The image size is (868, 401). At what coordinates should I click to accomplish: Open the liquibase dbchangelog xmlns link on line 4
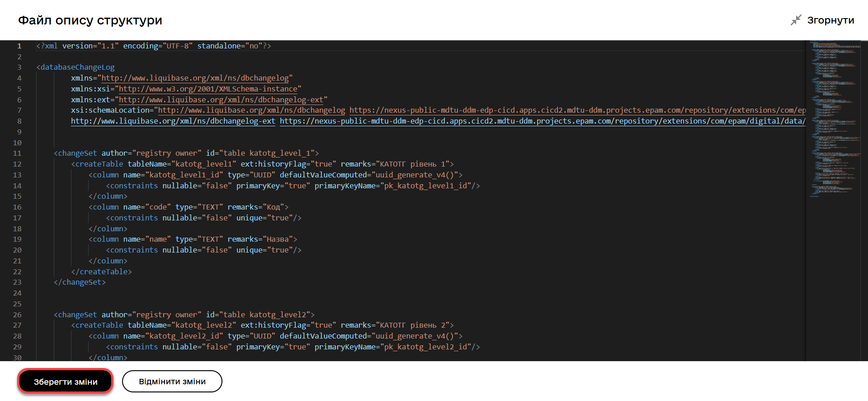pyautogui.click(x=195, y=78)
